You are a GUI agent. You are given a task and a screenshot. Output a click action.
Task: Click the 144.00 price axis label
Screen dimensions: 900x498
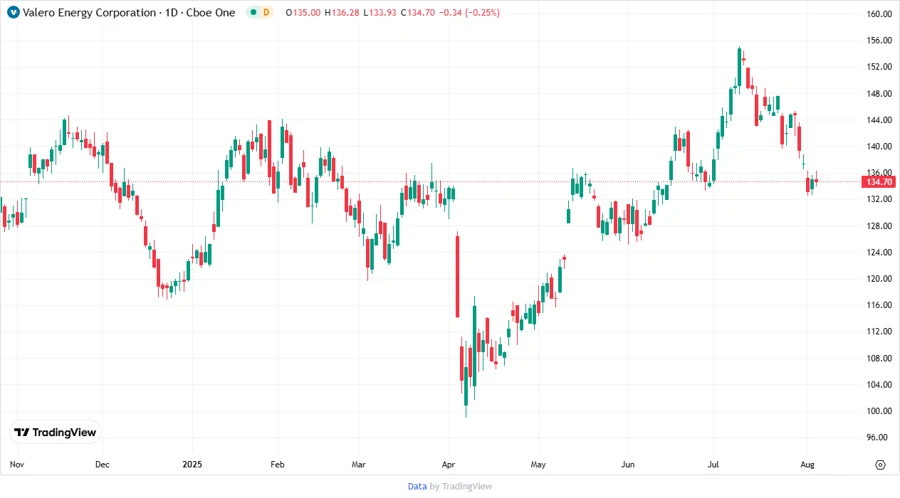point(879,120)
